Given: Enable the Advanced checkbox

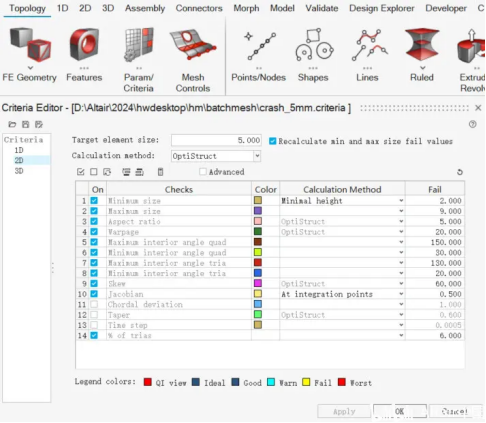Looking at the screenshot, I should click(203, 172).
